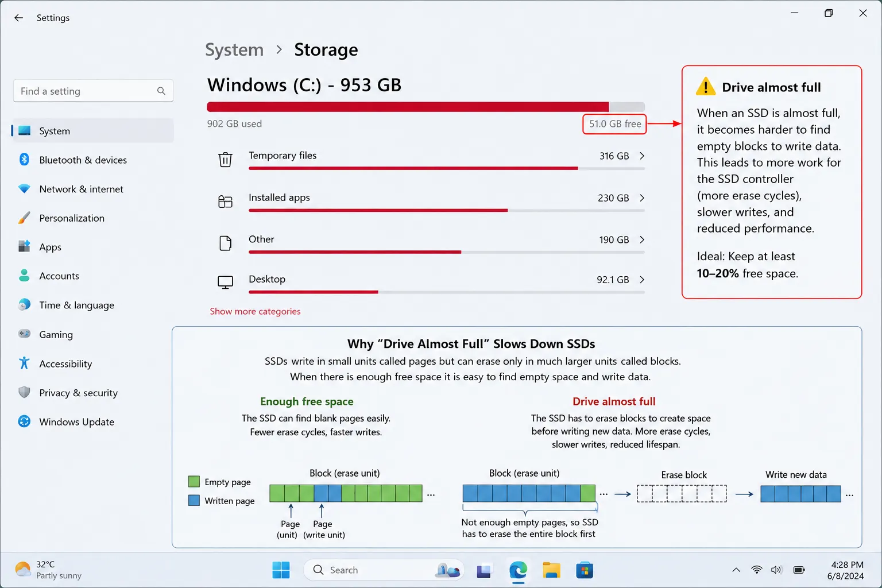
Task: Click the taskbar Search box
Action: click(383, 570)
